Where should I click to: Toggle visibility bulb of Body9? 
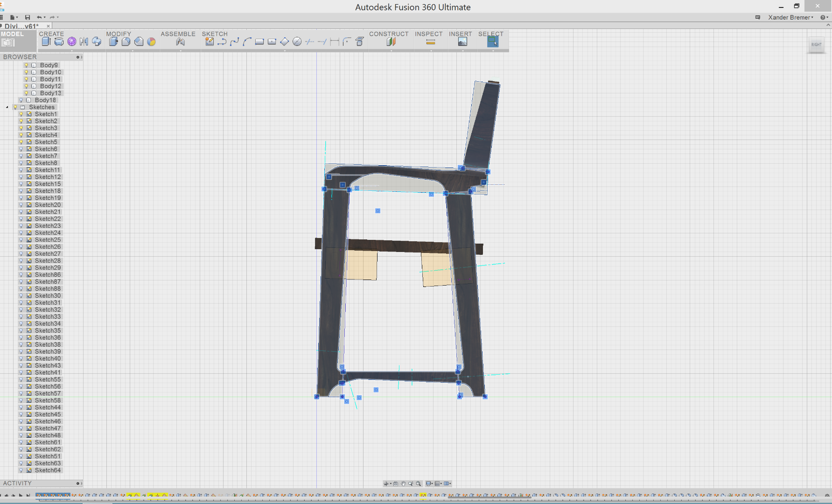(x=27, y=65)
